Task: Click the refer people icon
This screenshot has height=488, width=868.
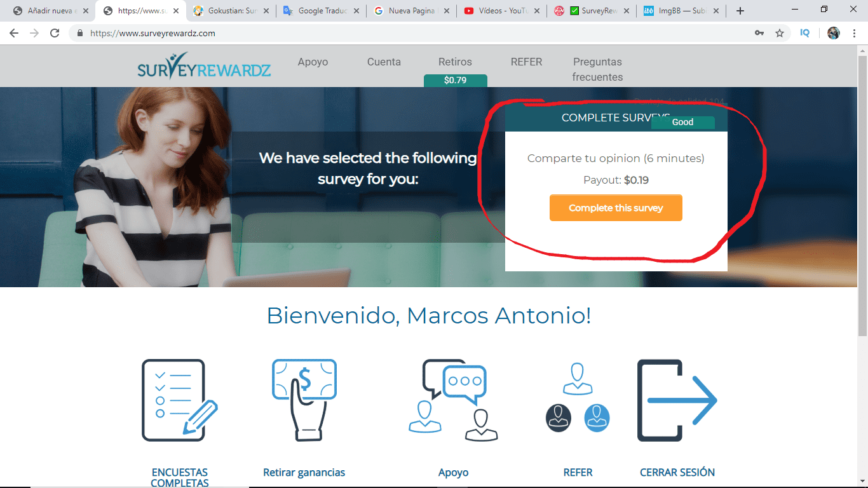Action: pyautogui.click(x=578, y=398)
